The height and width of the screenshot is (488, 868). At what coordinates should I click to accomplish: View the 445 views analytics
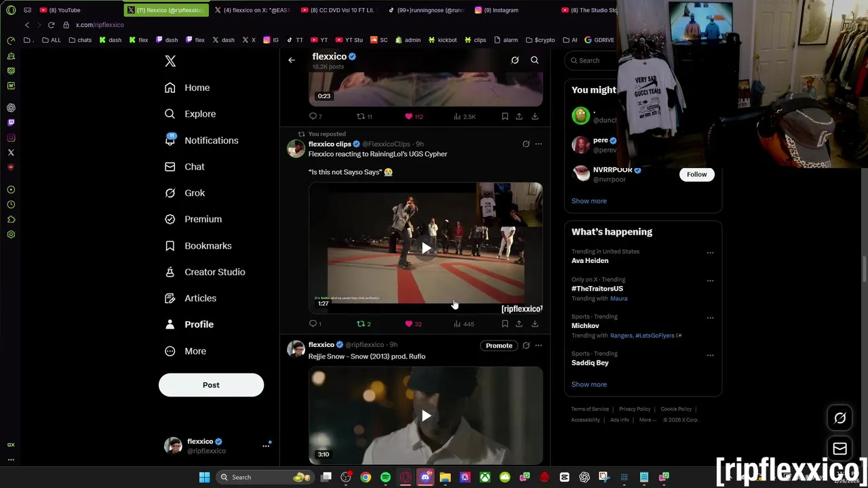pos(464,324)
